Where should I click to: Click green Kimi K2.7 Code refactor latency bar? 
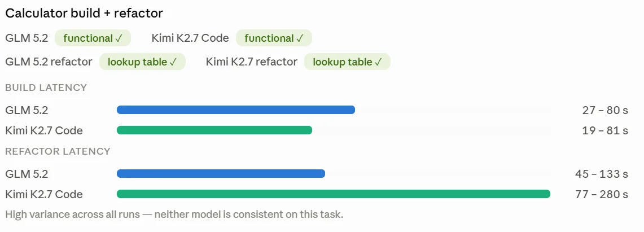point(334,194)
